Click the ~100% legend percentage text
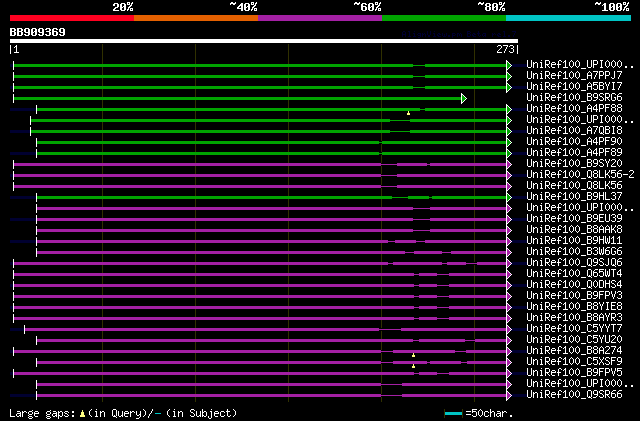The width and height of the screenshot is (640, 421). [x=611, y=7]
